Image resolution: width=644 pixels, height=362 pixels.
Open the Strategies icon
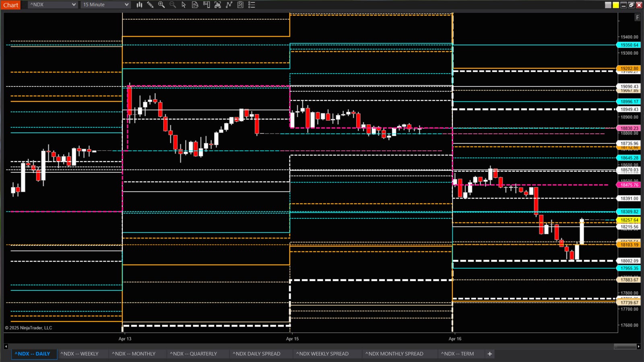tap(240, 5)
